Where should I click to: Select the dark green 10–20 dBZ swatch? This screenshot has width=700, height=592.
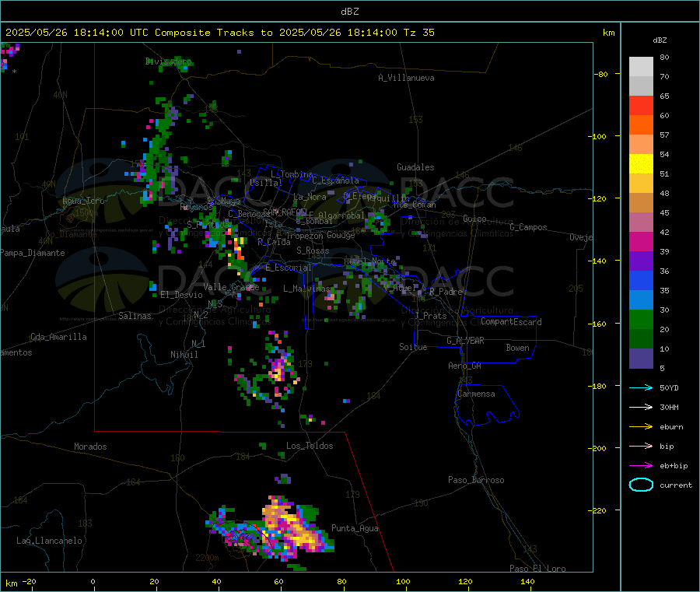641,339
